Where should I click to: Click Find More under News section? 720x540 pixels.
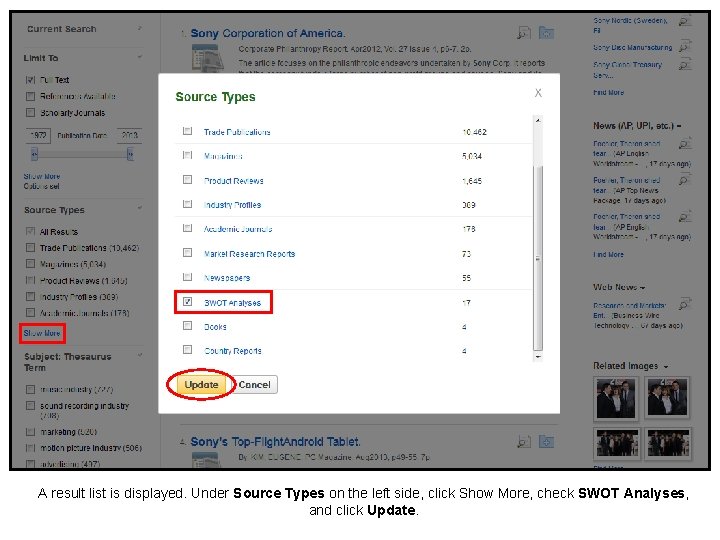coord(608,254)
